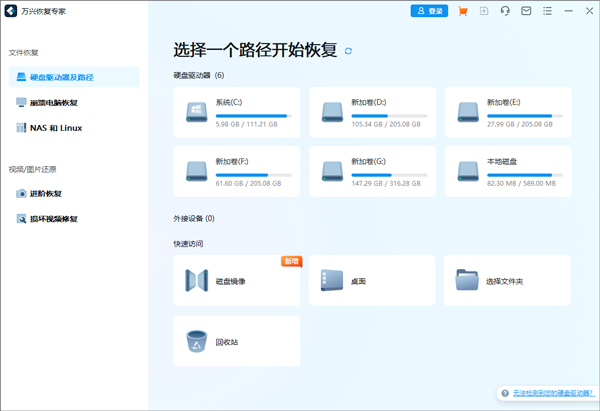Click the 5.98 GB / 111.21 GB text
The width and height of the screenshot is (600, 411).
(246, 124)
